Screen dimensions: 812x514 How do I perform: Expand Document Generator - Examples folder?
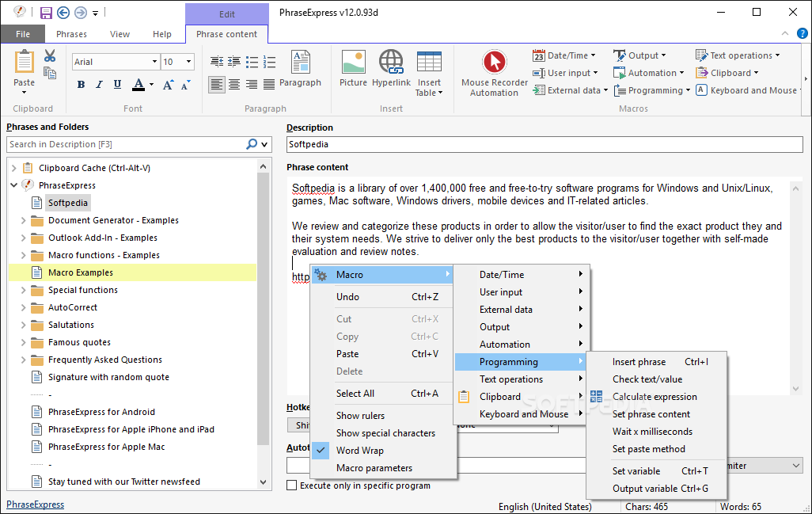[x=23, y=220]
